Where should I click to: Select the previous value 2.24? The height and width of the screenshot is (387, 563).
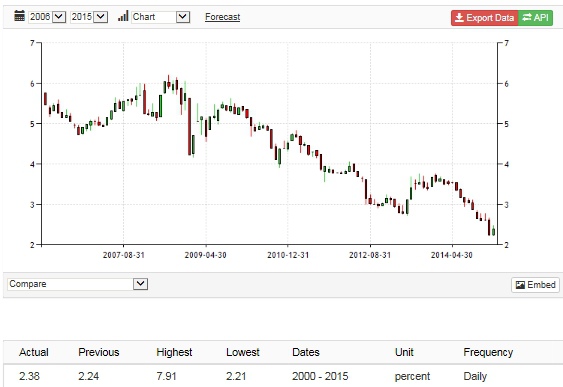pyautogui.click(x=89, y=376)
